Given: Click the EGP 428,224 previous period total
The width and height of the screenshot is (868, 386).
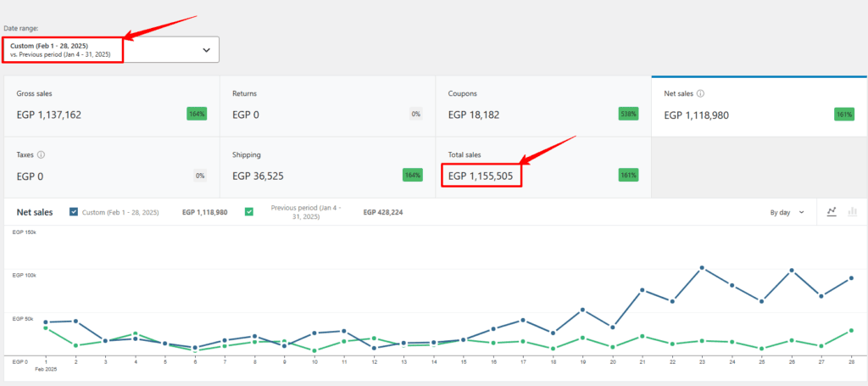Looking at the screenshot, I should [x=383, y=212].
